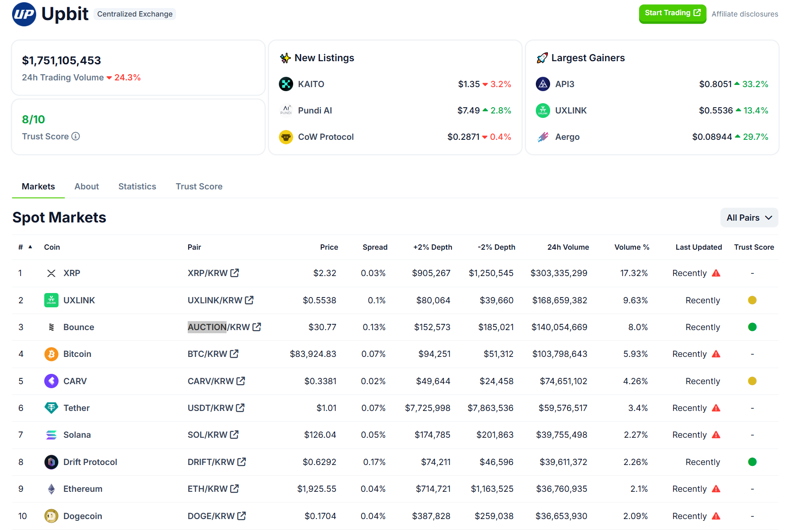Open the AUCTION/KRW pair link
This screenshot has width=791, height=532.
click(x=224, y=327)
